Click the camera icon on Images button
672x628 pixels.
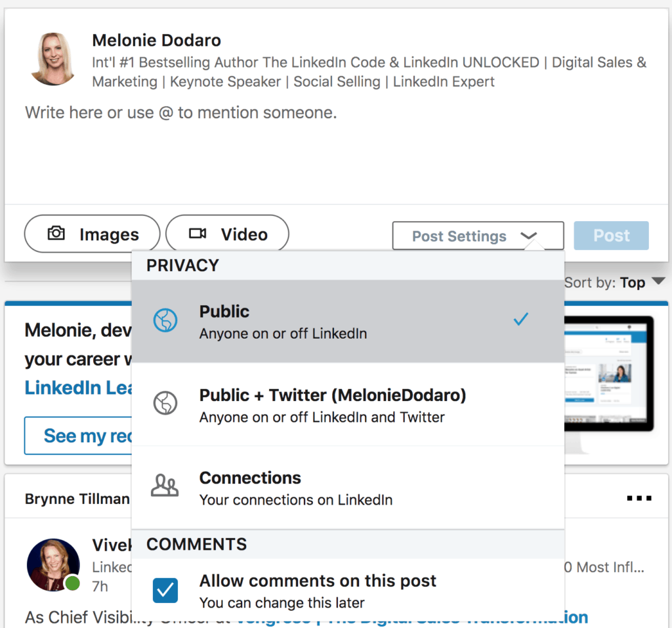[56, 233]
